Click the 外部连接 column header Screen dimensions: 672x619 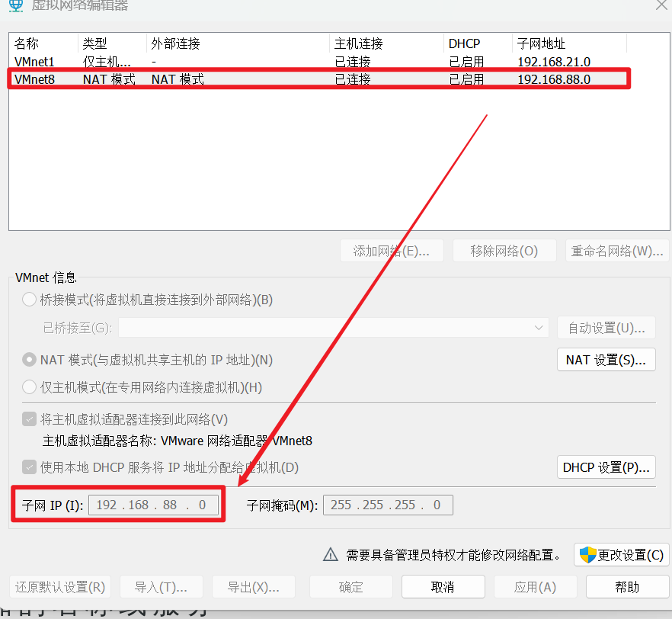pyautogui.click(x=238, y=43)
